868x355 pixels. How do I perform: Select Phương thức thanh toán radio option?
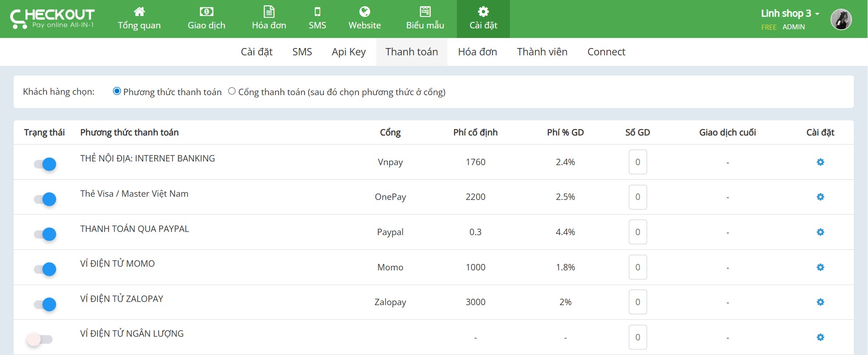(117, 91)
